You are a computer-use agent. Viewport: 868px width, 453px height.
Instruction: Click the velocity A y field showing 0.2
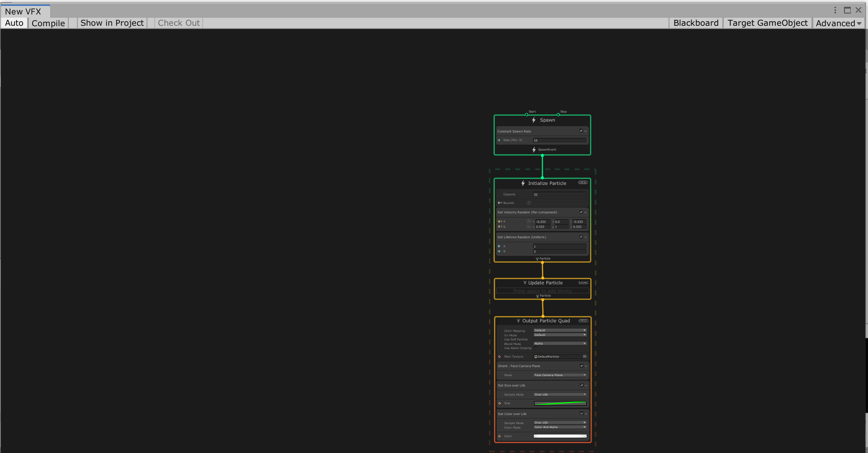(x=561, y=222)
